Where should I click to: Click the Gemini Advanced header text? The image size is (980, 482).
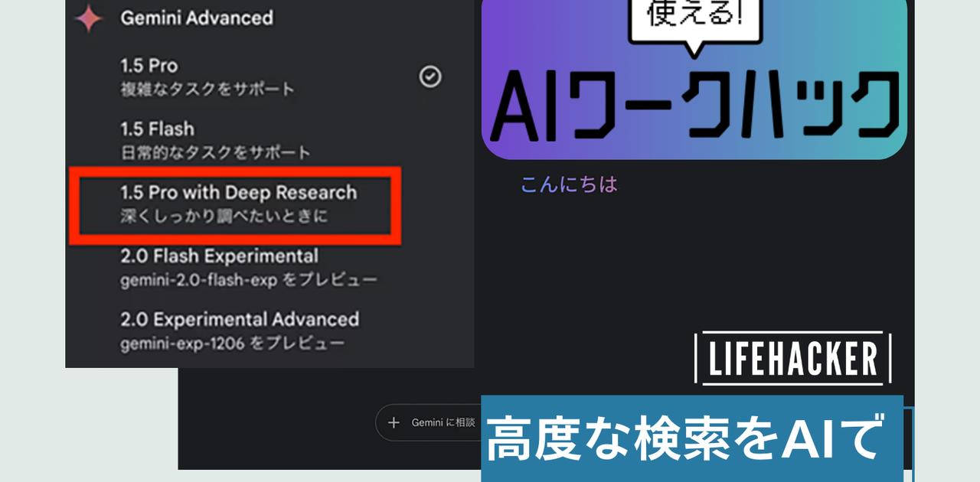tap(196, 18)
